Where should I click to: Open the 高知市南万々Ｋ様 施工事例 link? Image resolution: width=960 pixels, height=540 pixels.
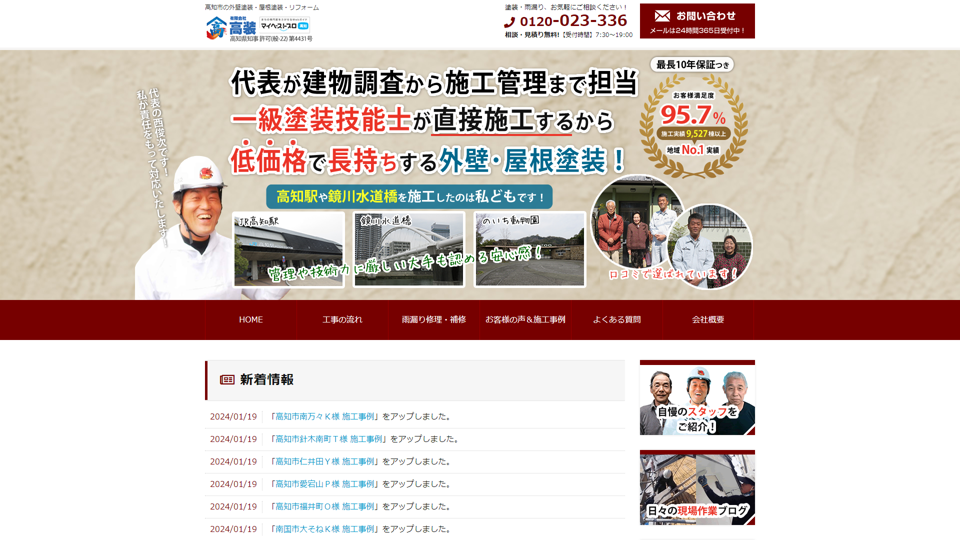(324, 417)
